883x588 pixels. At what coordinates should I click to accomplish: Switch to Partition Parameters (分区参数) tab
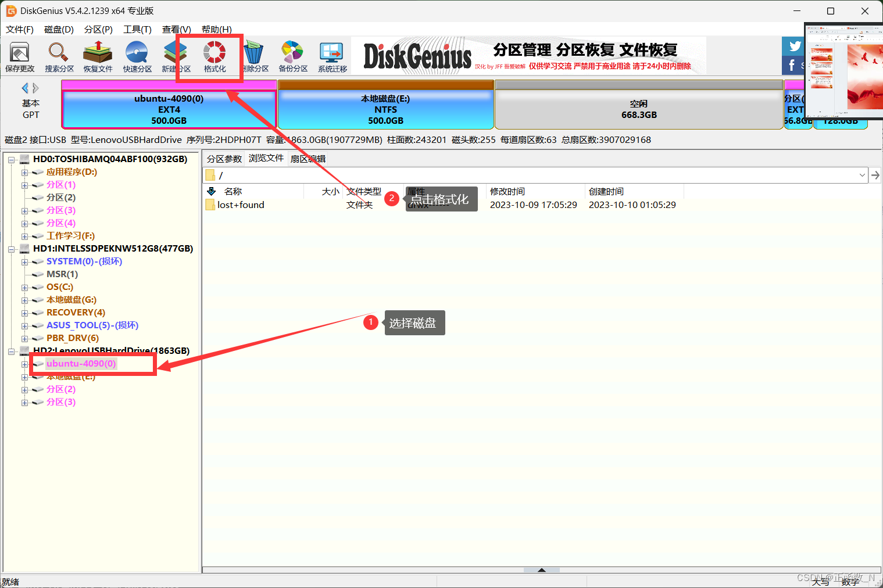point(224,159)
